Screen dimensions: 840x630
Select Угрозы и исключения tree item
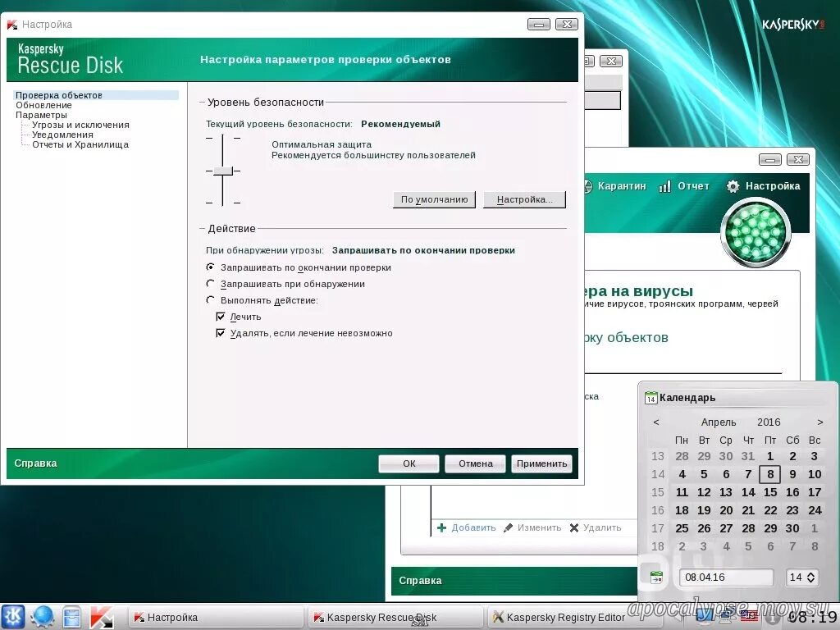(x=80, y=125)
